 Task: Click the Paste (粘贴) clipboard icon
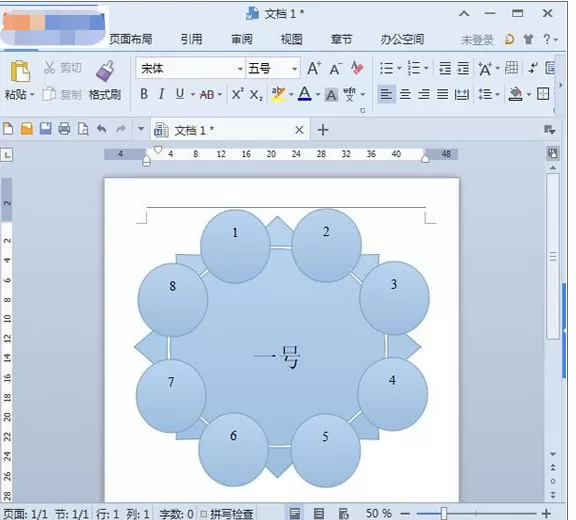pyautogui.click(x=20, y=72)
